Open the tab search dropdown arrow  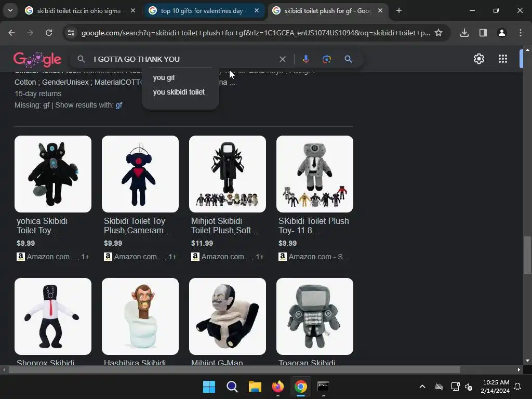point(10,10)
